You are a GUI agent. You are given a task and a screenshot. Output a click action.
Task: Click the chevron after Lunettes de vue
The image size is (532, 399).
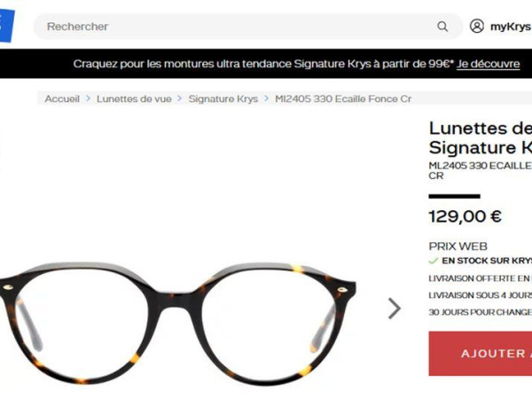[x=180, y=98]
